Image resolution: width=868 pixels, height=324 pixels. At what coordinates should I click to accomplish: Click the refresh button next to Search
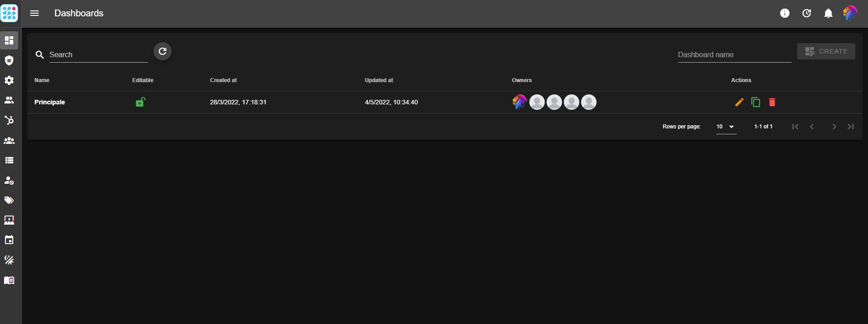[163, 51]
